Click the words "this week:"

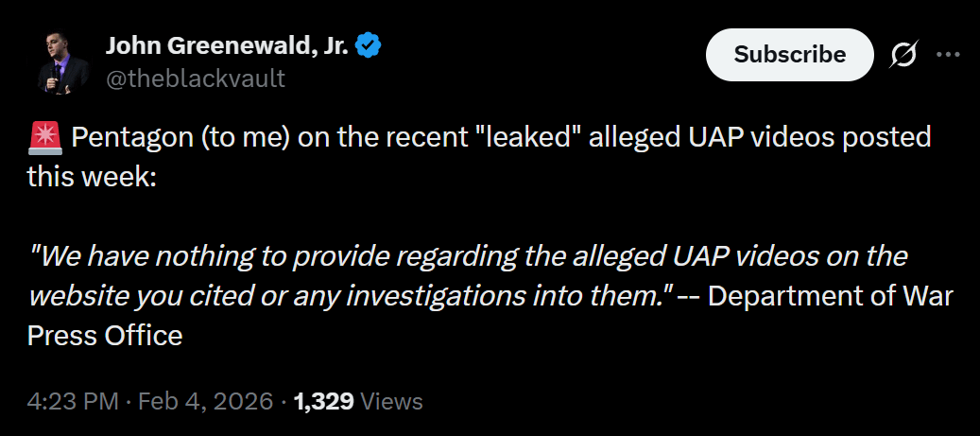click(92, 177)
